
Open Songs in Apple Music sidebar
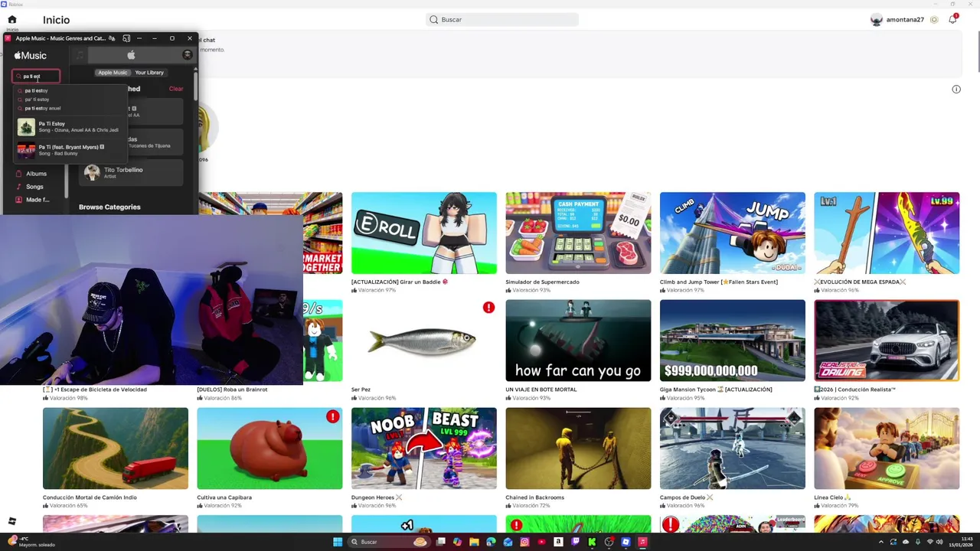pyautogui.click(x=34, y=187)
